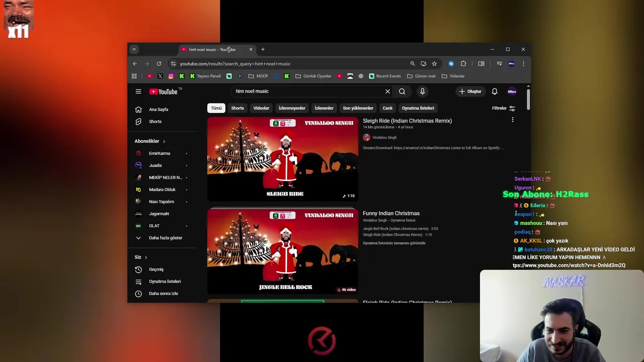Open the Chrome tab search dropdown
Viewport: 644px width, 362px height.
click(134, 49)
